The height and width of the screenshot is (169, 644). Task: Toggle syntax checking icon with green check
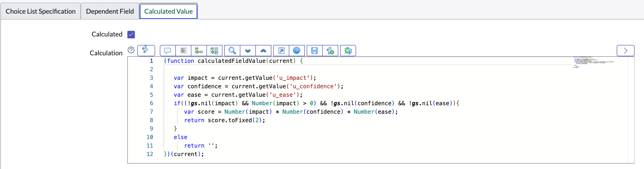click(330, 51)
